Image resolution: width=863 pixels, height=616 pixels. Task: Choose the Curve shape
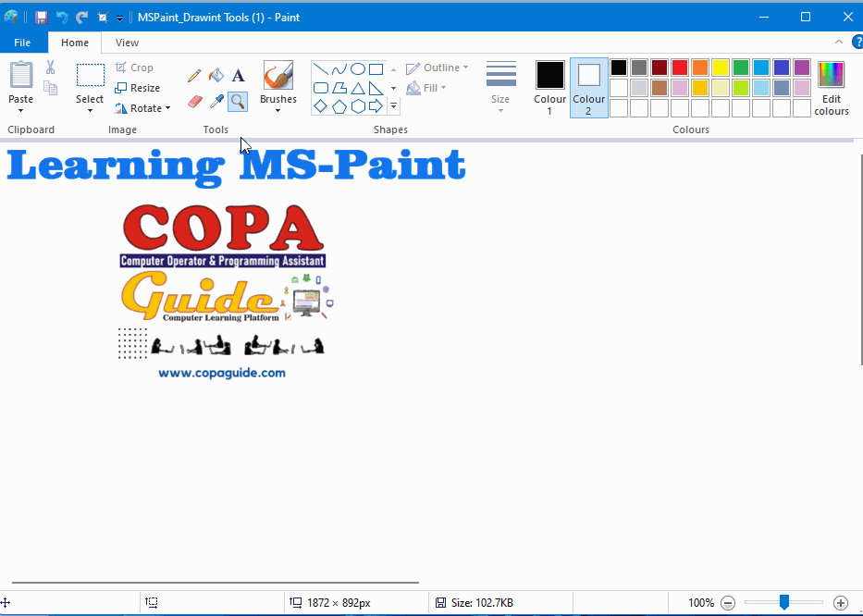(x=339, y=68)
